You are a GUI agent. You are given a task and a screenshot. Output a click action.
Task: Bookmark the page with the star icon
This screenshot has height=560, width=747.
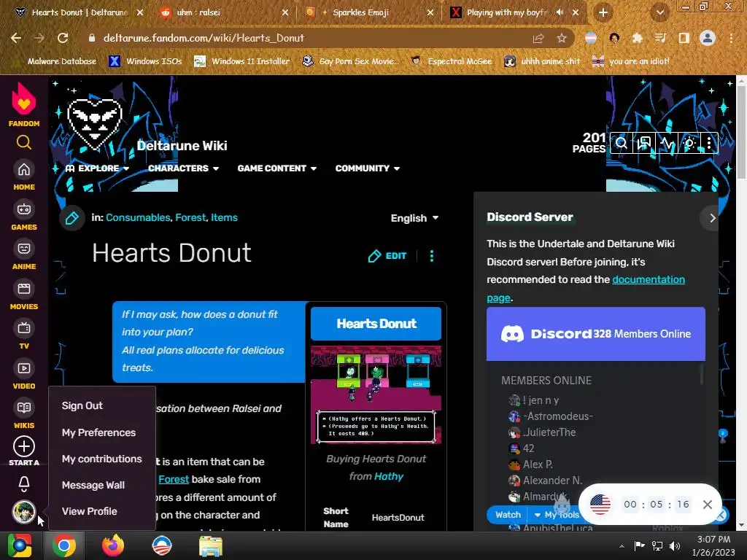click(562, 38)
